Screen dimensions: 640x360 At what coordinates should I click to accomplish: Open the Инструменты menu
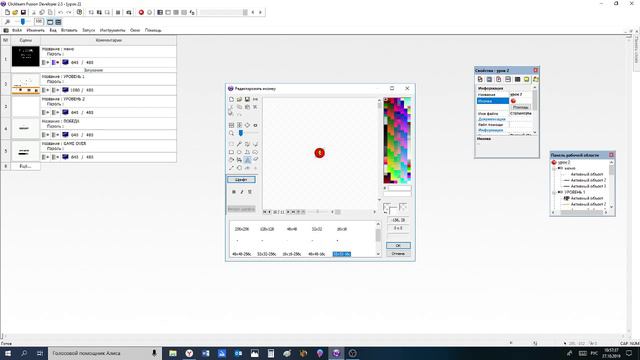coord(113,30)
